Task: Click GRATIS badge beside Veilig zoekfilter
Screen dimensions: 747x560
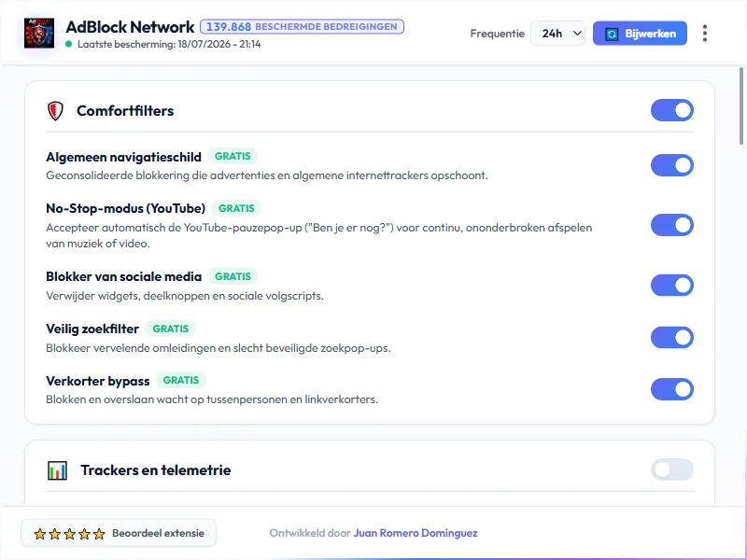Action: pyautogui.click(x=171, y=329)
